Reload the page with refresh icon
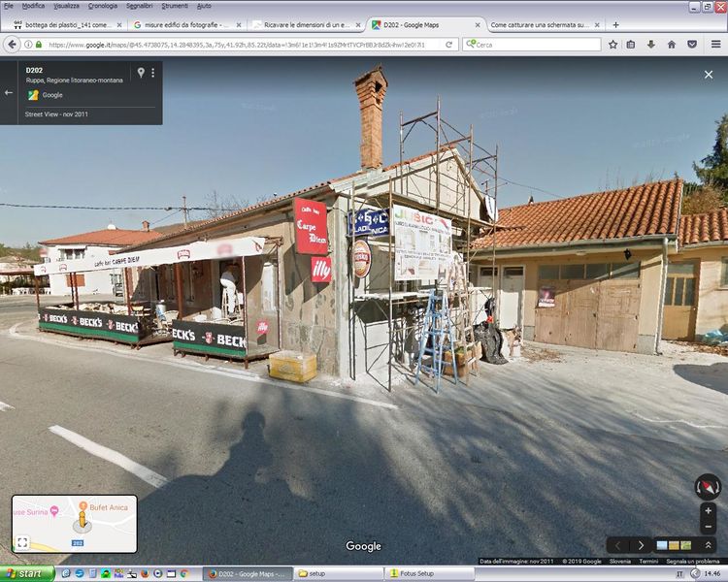This screenshot has height=582, width=728. coord(449,45)
